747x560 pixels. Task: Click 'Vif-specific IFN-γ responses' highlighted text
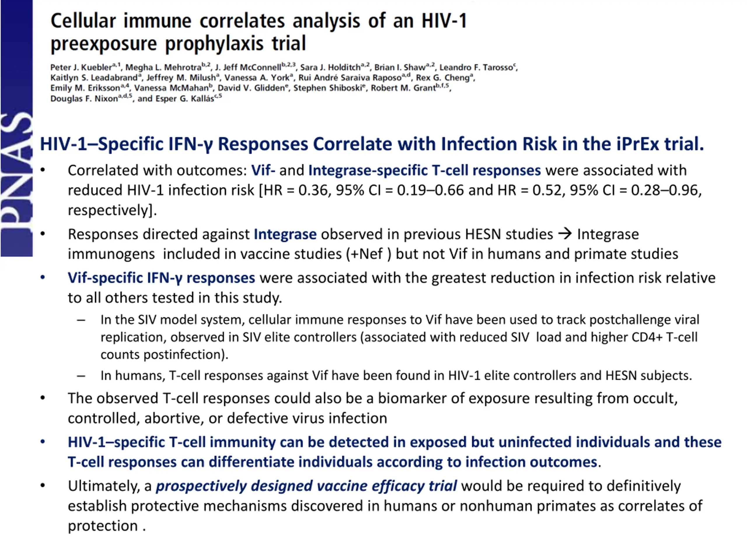[161, 278]
